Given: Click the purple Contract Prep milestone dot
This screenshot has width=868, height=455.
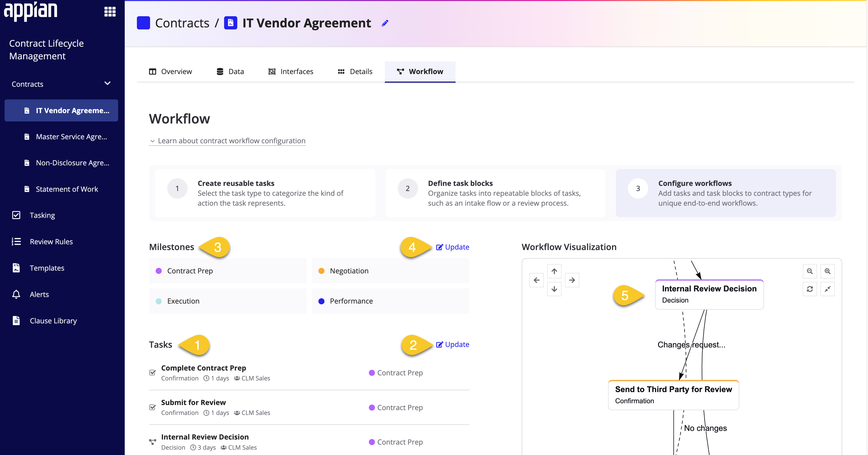Looking at the screenshot, I should pyautogui.click(x=159, y=271).
